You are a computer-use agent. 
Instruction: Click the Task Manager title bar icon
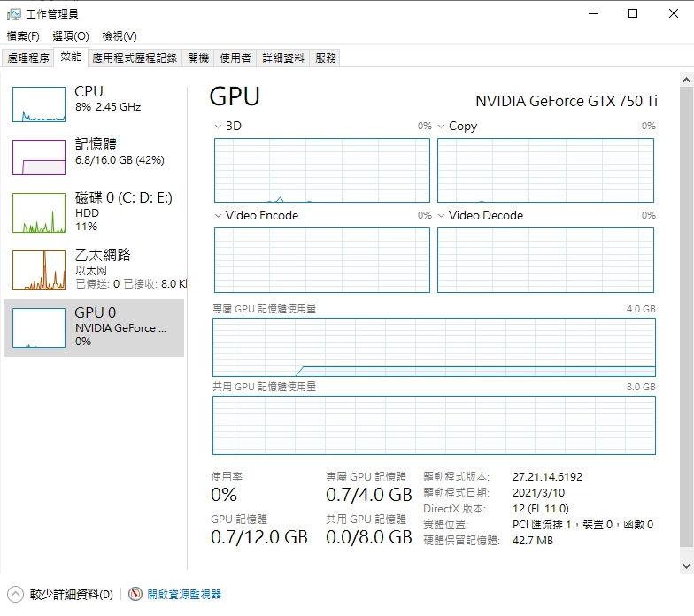tap(14, 14)
